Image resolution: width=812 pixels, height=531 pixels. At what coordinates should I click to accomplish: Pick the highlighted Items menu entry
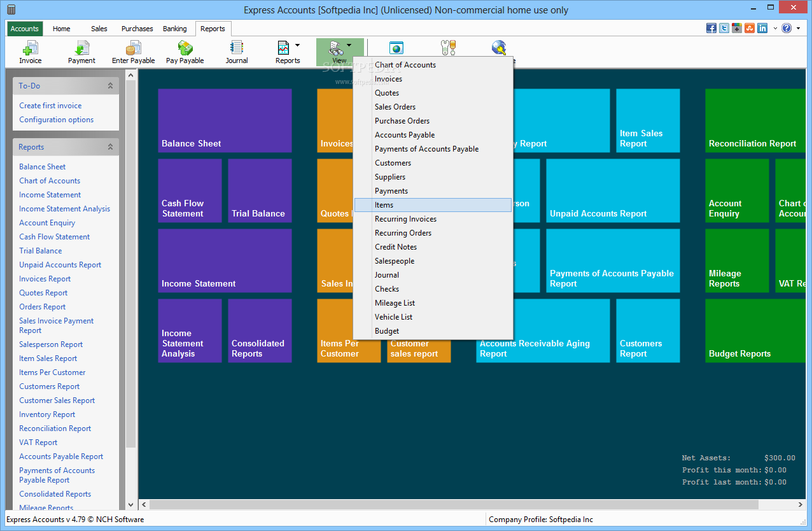pos(433,205)
